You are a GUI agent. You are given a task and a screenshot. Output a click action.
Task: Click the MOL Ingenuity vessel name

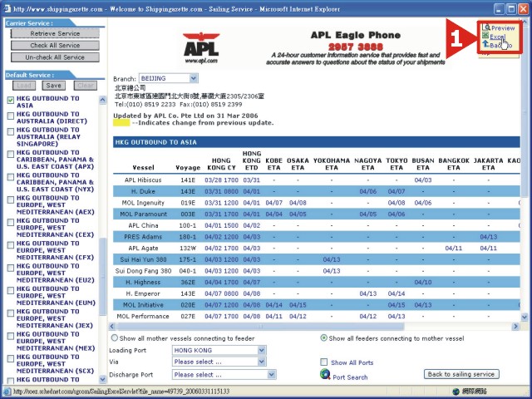click(143, 203)
